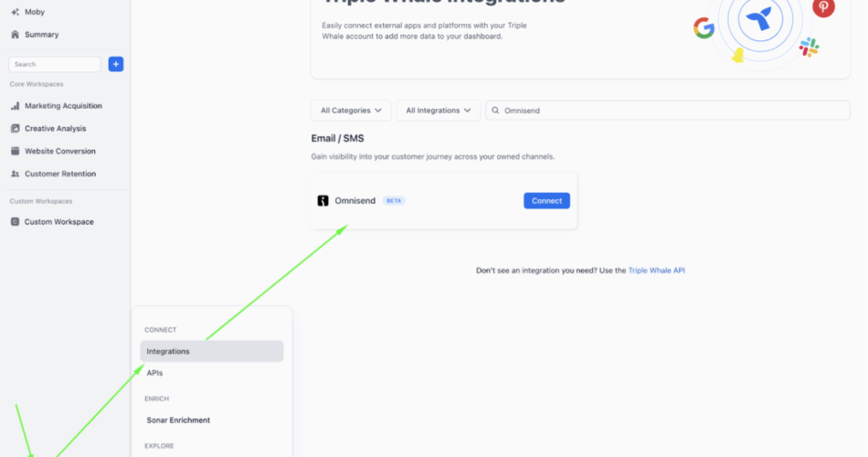Open Sonar Enrichment menu item
The image size is (868, 457).
pos(178,420)
